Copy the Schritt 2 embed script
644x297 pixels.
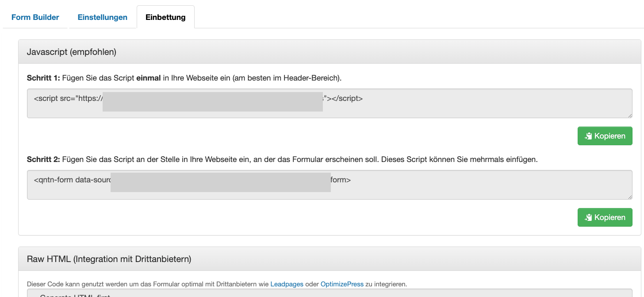[x=605, y=217]
